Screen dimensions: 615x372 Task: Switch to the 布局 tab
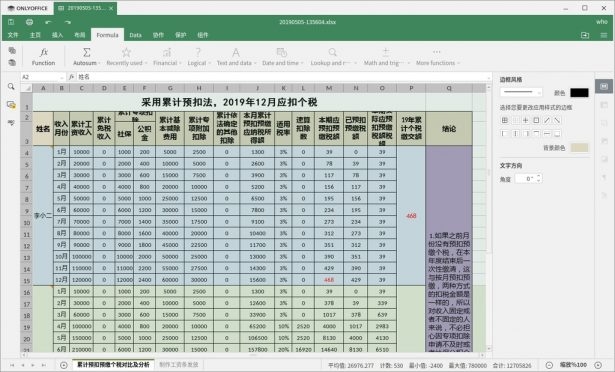(80, 35)
